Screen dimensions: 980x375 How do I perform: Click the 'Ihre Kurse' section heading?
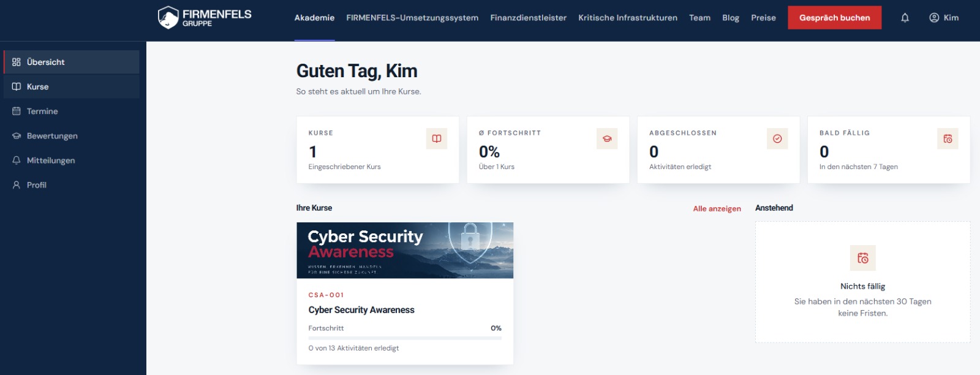314,208
